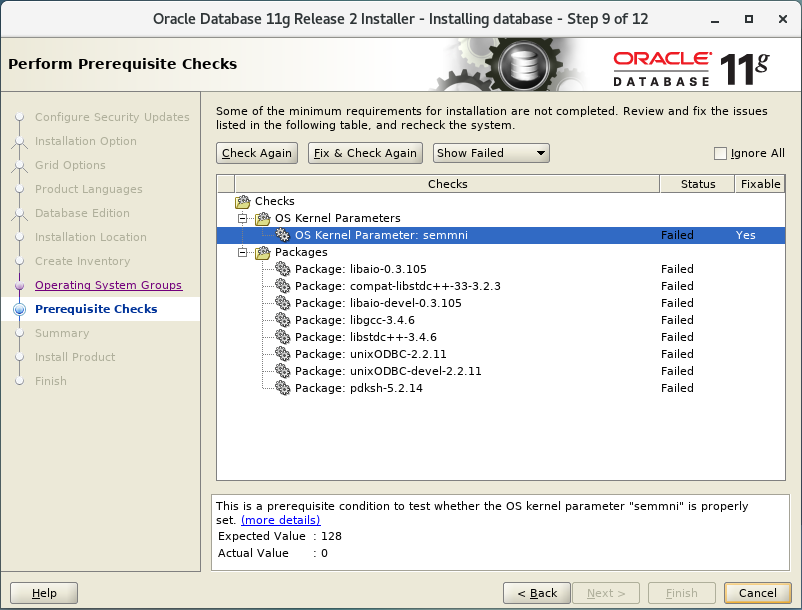Open the more details link
Viewport: 802px width, 610px height.
pos(281,520)
